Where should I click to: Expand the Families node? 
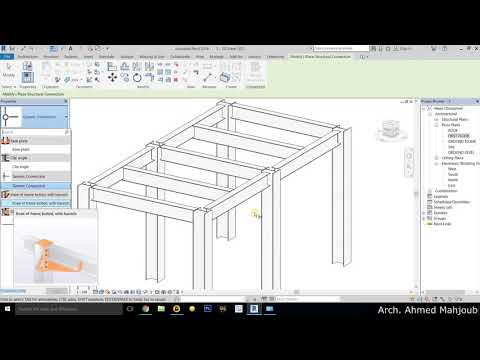[425, 213]
